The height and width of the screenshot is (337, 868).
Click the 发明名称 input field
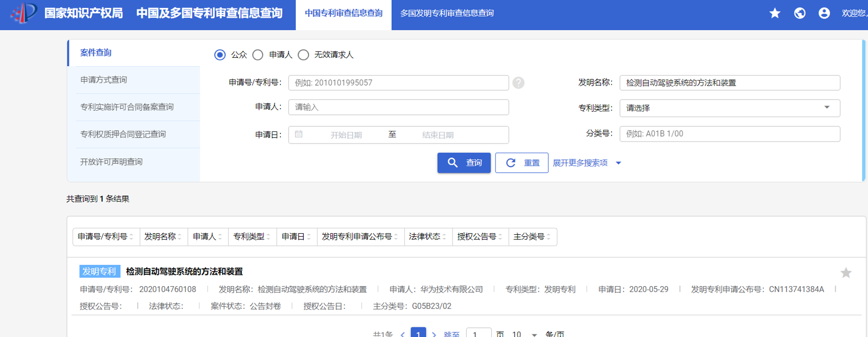[x=730, y=83]
